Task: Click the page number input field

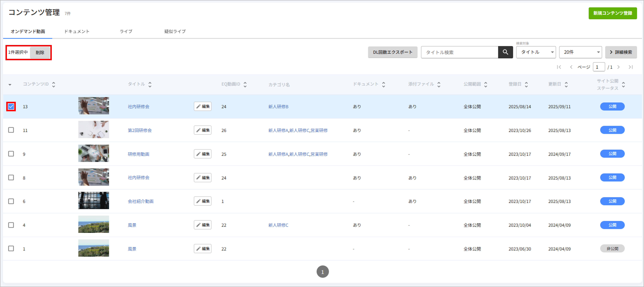Action: click(x=599, y=67)
